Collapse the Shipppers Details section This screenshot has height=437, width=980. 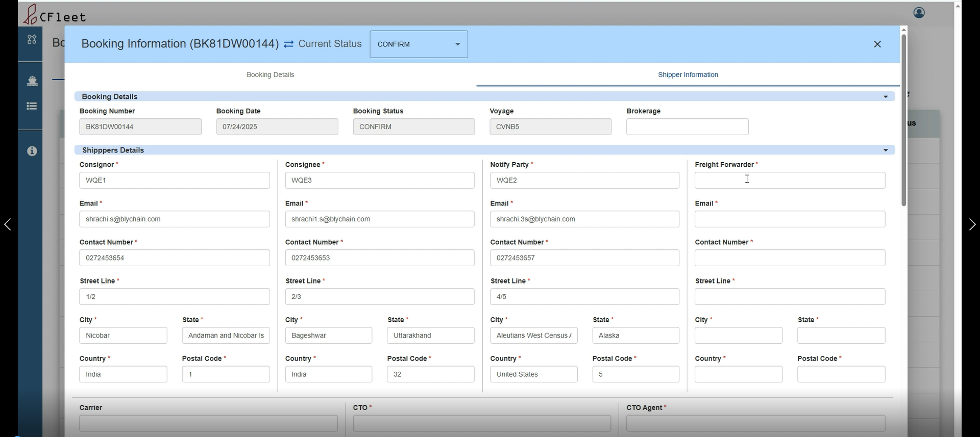coord(886,150)
